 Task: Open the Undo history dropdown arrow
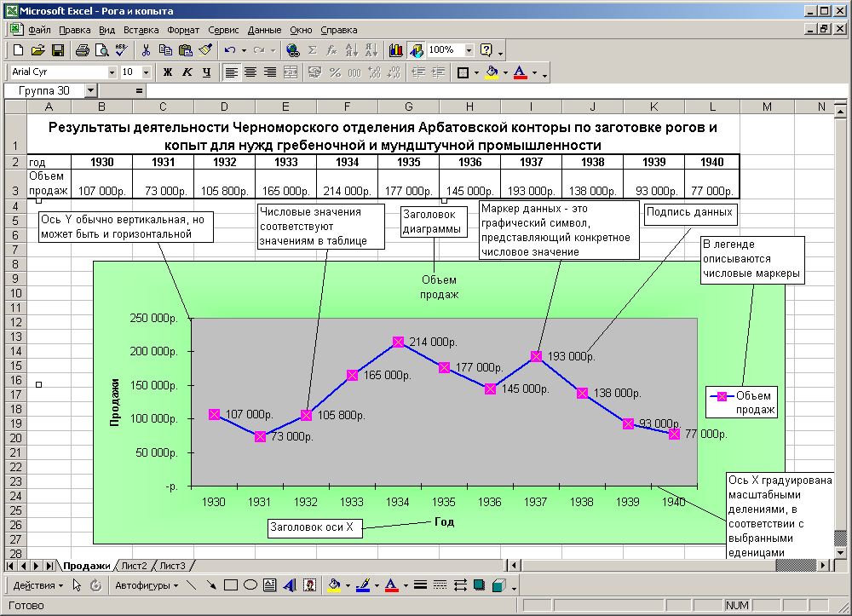(x=244, y=50)
